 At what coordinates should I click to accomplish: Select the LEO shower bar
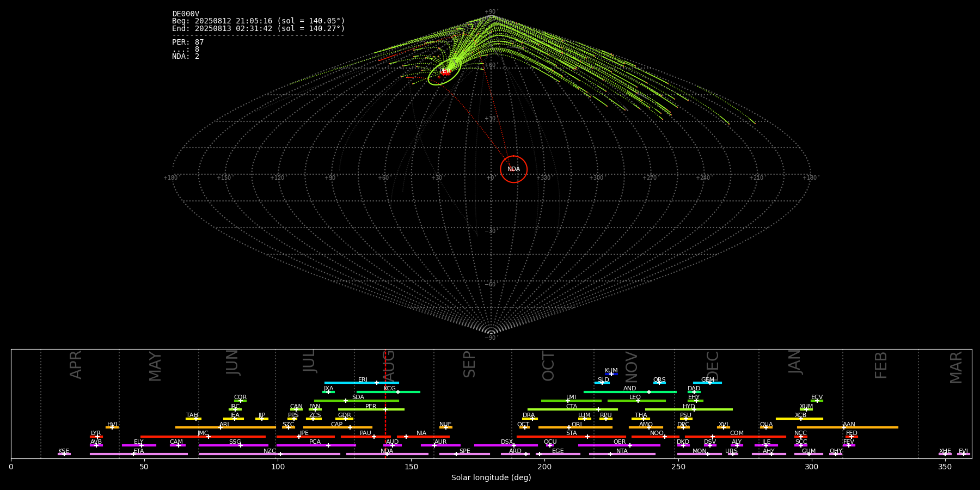[636, 401]
